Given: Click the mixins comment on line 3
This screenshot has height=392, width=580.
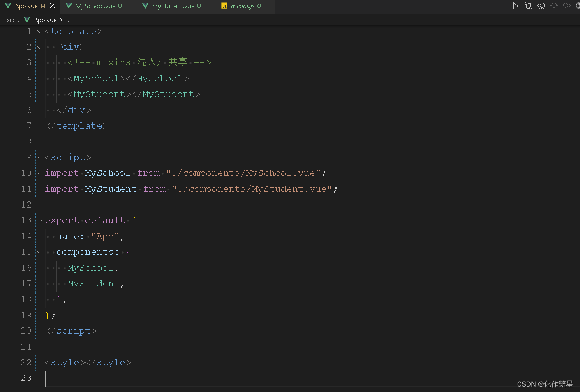Looking at the screenshot, I should (x=139, y=62).
